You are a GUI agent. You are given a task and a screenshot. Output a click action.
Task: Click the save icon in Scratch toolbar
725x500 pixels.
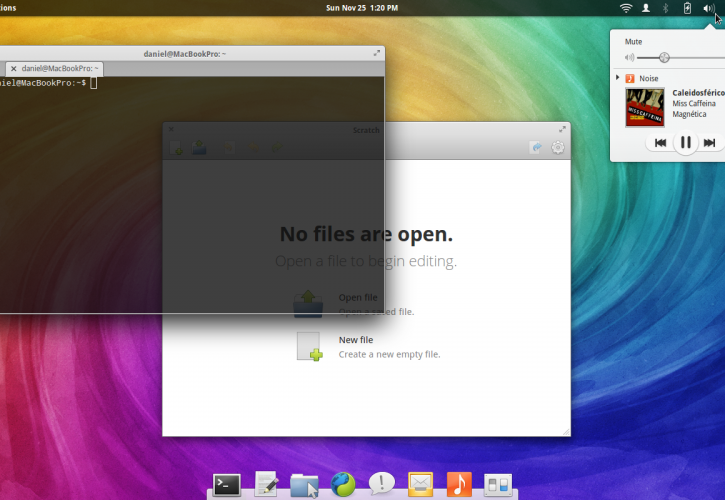point(229,148)
